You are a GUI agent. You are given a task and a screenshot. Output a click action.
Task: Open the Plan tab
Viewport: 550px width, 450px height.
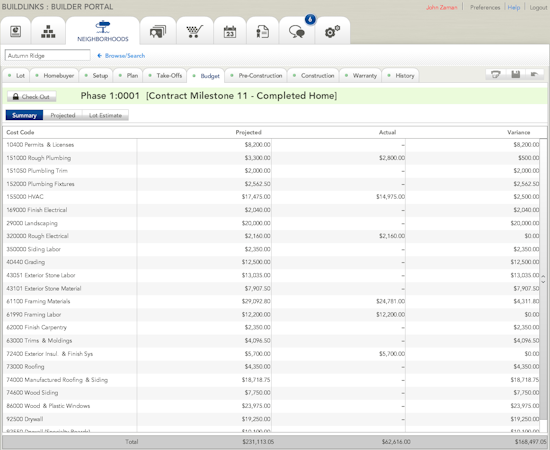[128, 75]
